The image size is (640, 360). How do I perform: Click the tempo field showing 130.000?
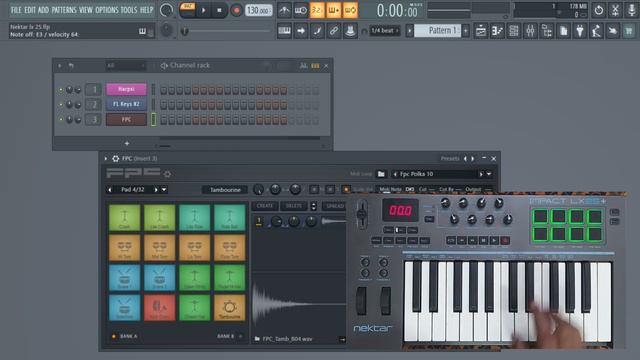[x=259, y=10]
